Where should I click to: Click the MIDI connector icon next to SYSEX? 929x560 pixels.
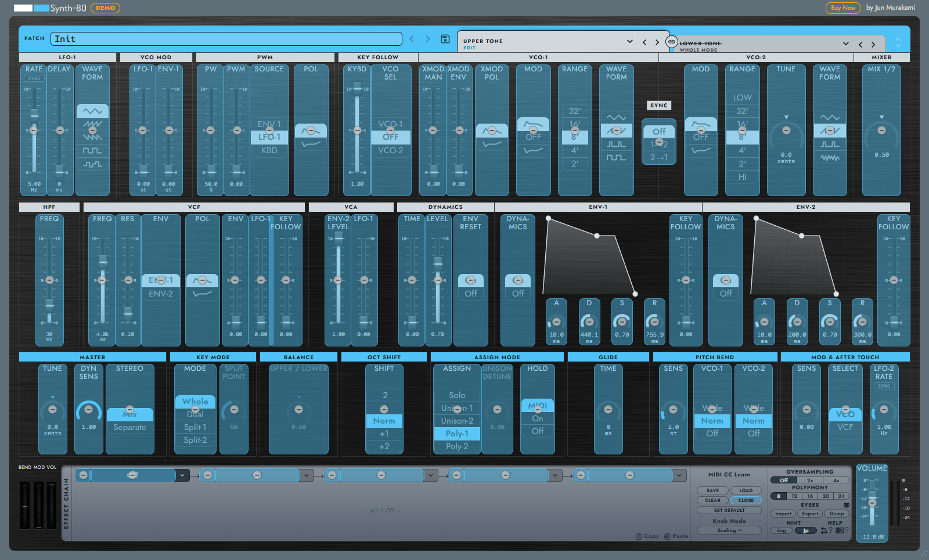(846, 505)
